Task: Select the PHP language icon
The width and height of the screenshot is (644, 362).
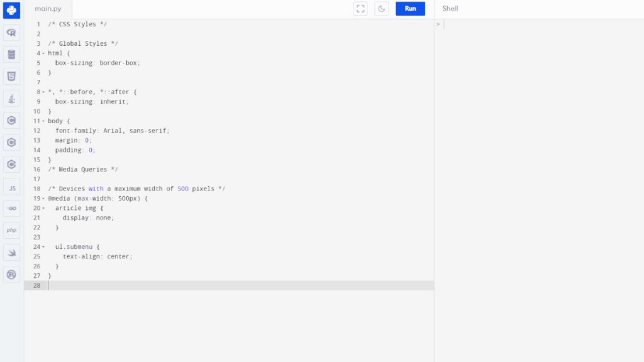Action: pyautogui.click(x=11, y=230)
